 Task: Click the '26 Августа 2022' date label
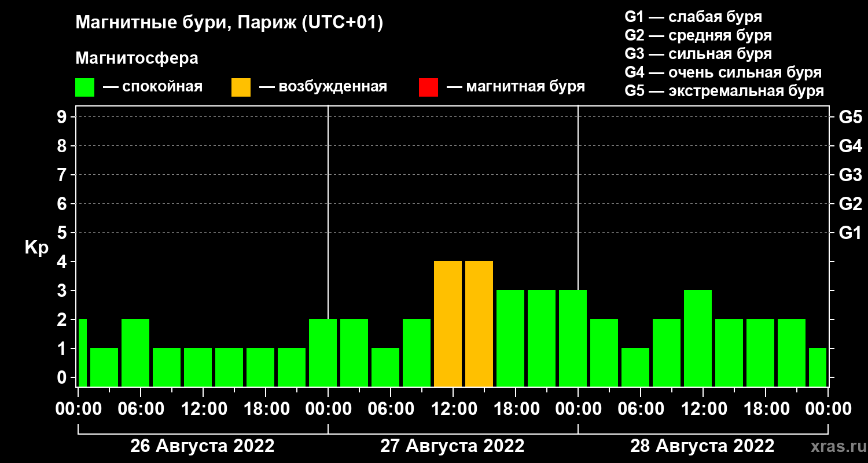tap(203, 446)
